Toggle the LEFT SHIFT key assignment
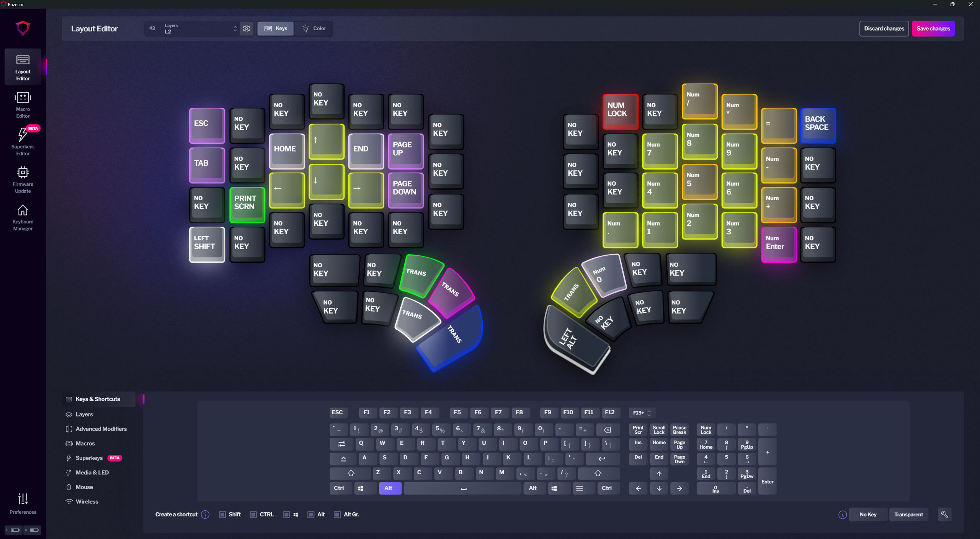This screenshot has width=980, height=539. coord(205,242)
